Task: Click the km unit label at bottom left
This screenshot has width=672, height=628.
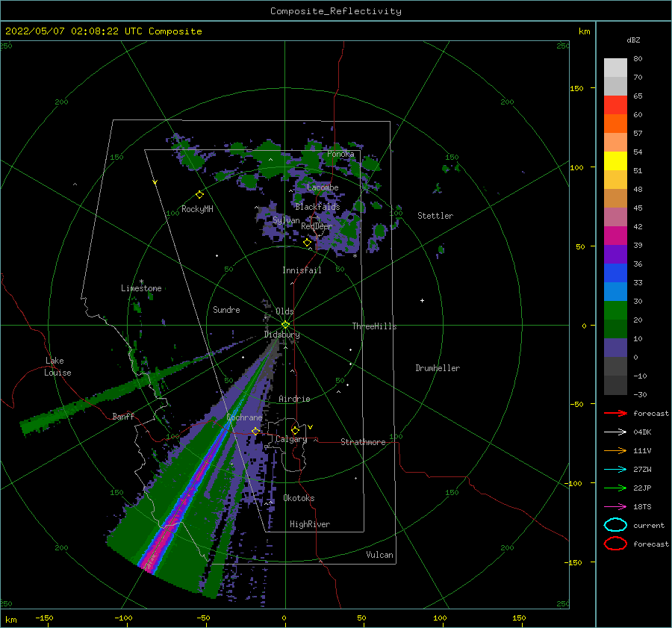Action: pos(10,620)
